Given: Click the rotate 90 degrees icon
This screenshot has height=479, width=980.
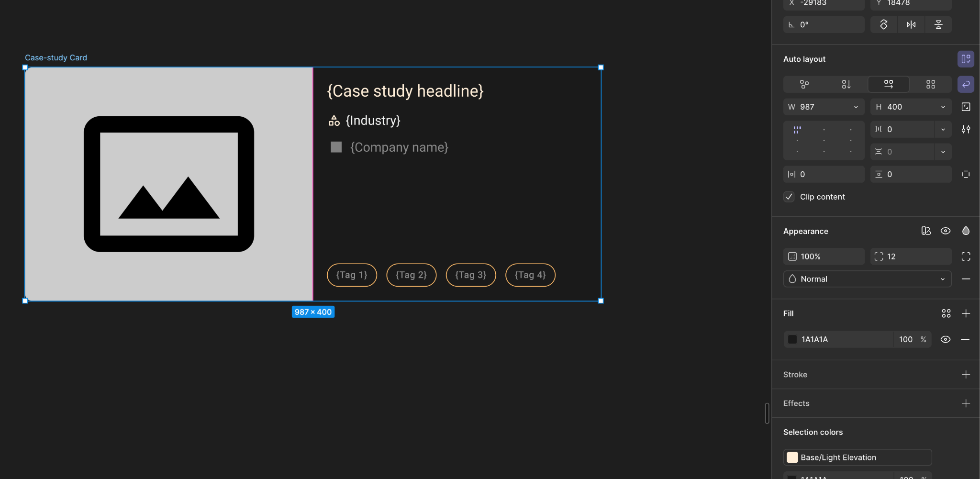Looking at the screenshot, I should point(884,24).
